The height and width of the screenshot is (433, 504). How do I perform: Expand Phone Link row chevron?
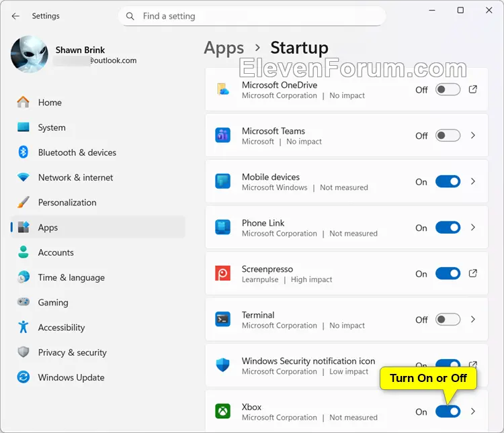tap(473, 228)
